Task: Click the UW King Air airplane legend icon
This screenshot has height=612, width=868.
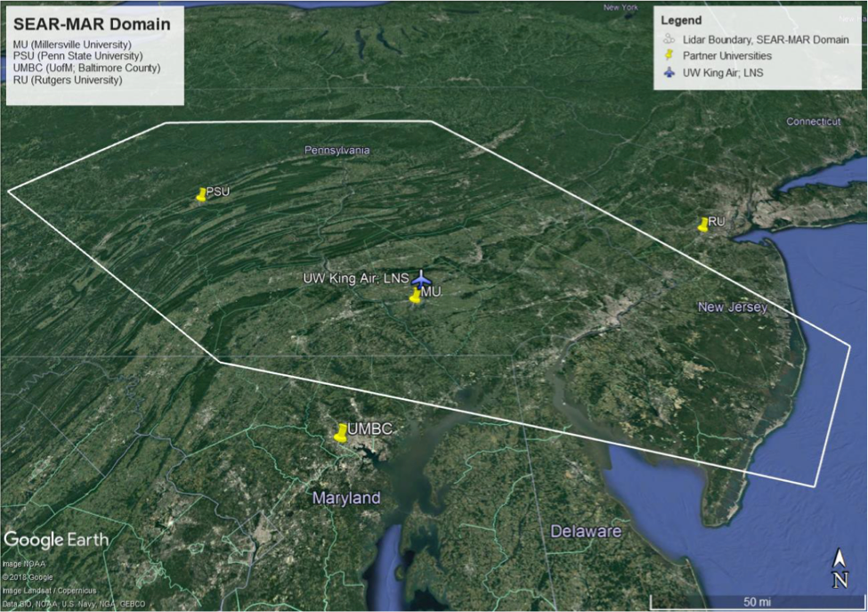Action: click(x=669, y=72)
